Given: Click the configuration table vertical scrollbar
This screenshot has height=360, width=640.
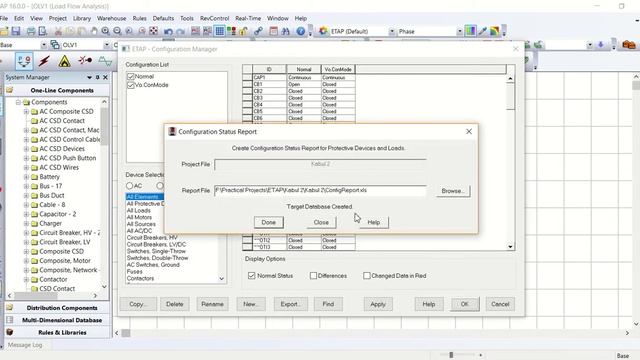Looking at the screenshot, I should [510, 162].
